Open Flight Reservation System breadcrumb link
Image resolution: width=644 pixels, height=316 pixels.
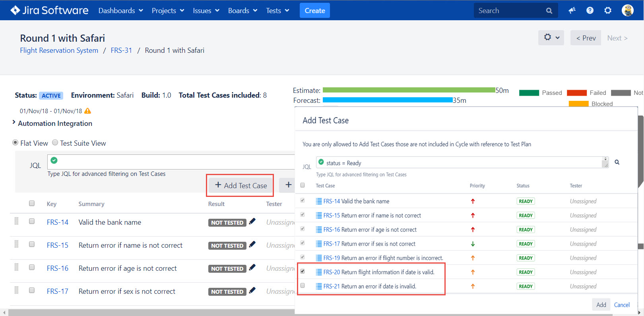coord(59,50)
